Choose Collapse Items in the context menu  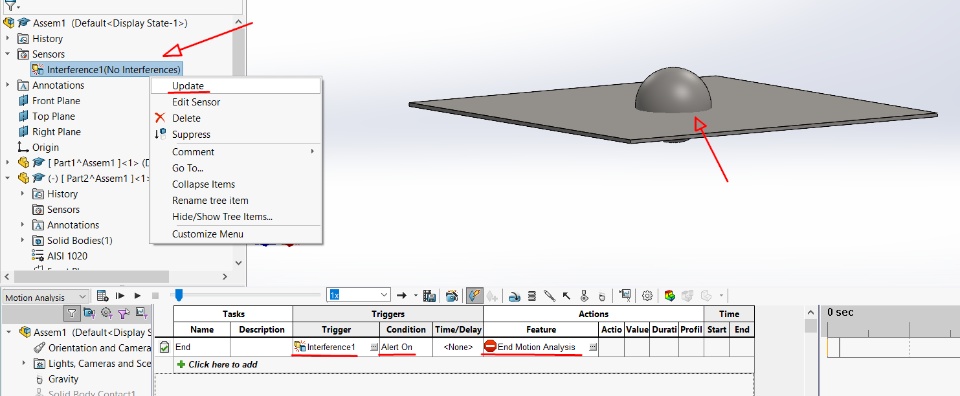click(x=236, y=184)
